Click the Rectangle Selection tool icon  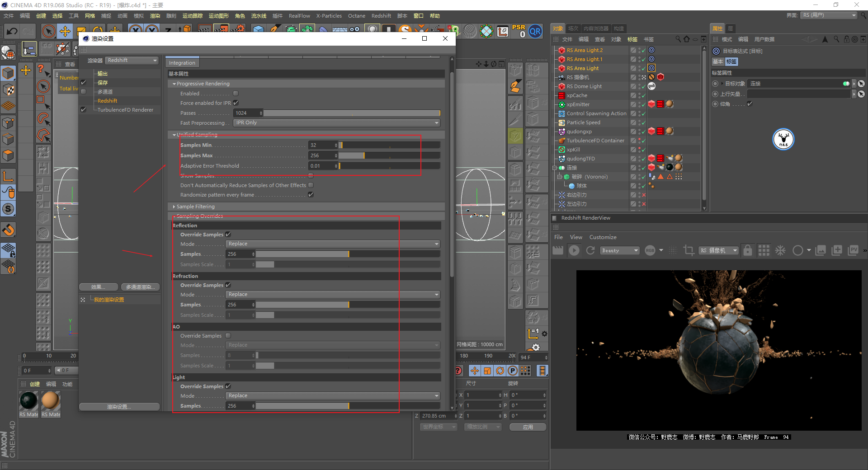tap(43, 102)
